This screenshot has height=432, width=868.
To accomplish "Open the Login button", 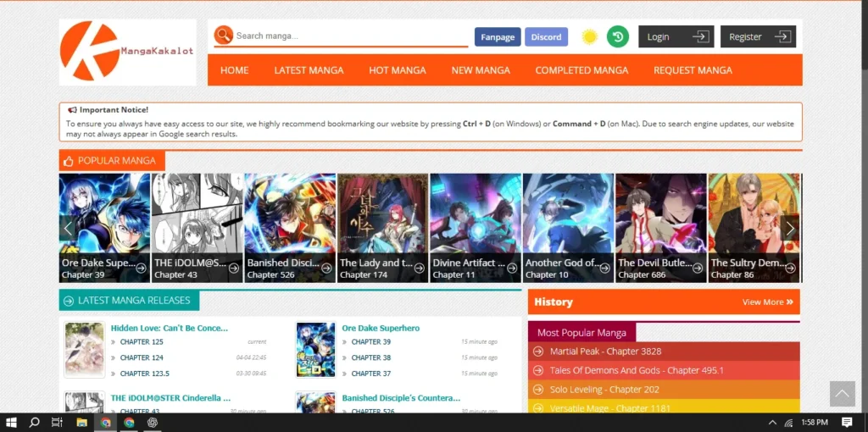I will (x=676, y=36).
